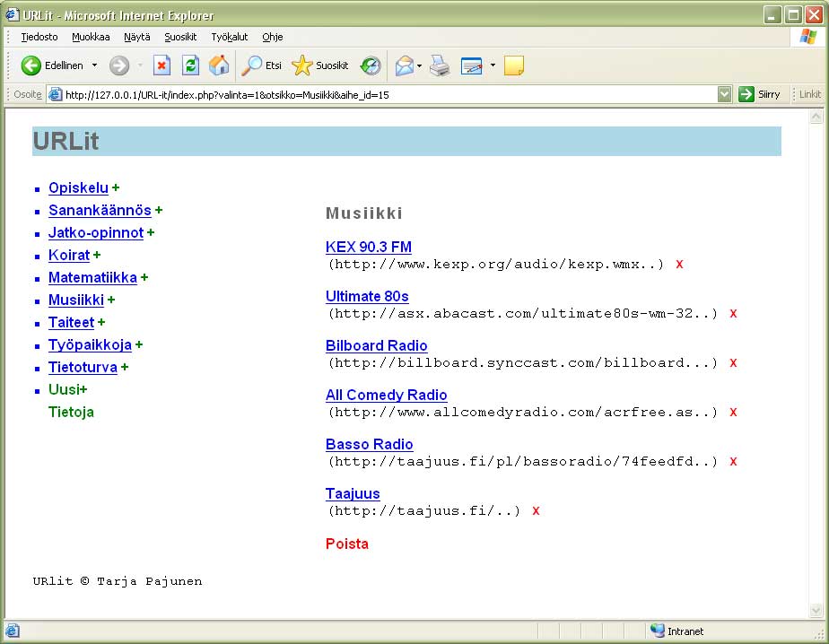Go to the home page icon
Screen dimensions: 829x644
pyautogui.click(x=218, y=65)
